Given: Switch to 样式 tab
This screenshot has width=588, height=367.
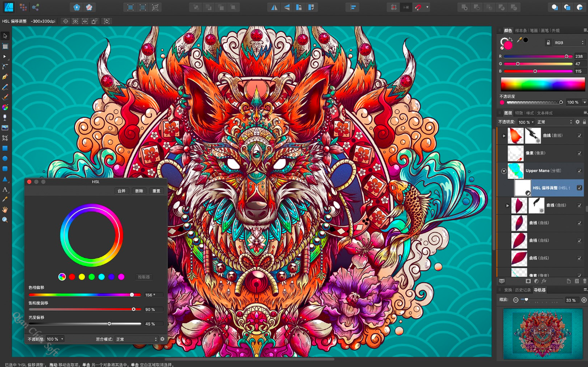Looking at the screenshot, I should [x=530, y=113].
